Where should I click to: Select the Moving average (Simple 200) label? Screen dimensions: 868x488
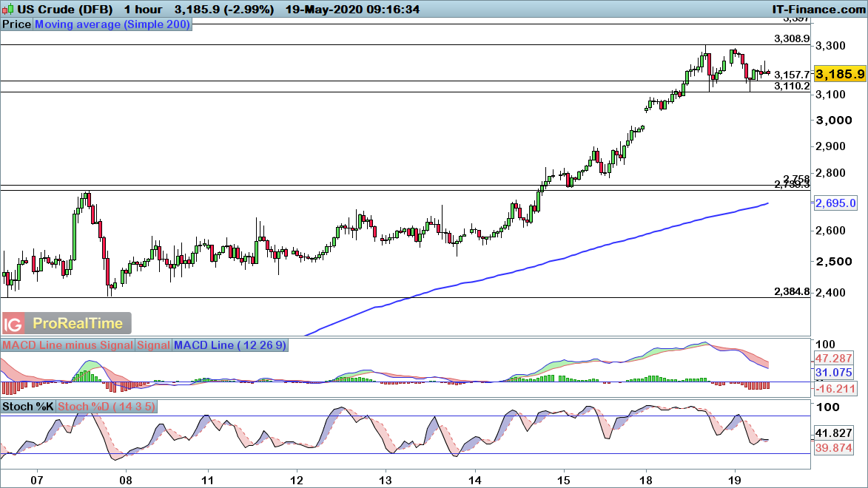[x=112, y=24]
